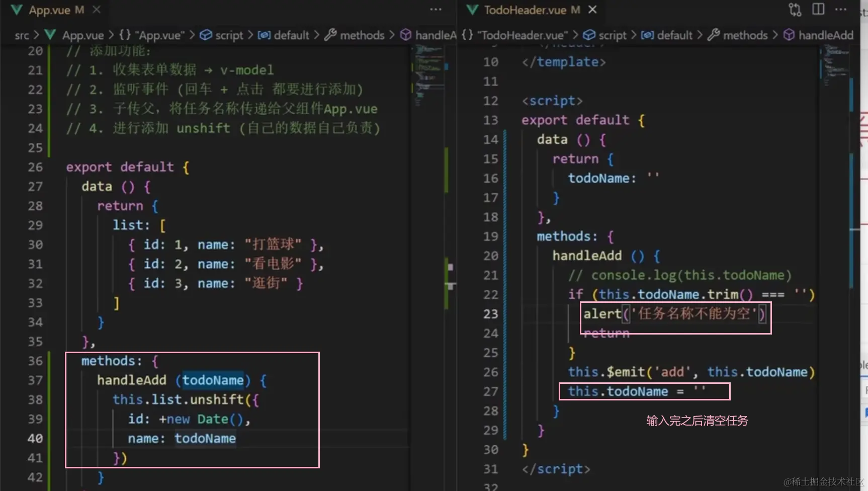Close the TodoHeader.vue tab

[593, 10]
